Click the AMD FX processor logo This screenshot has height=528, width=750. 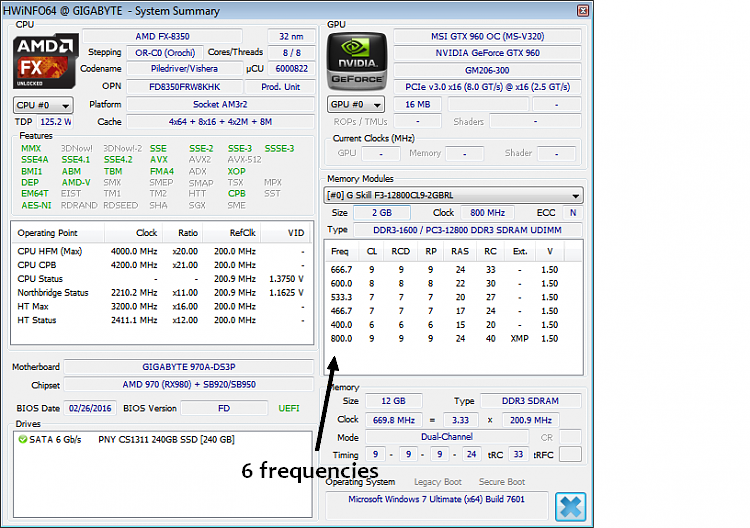tap(45, 61)
